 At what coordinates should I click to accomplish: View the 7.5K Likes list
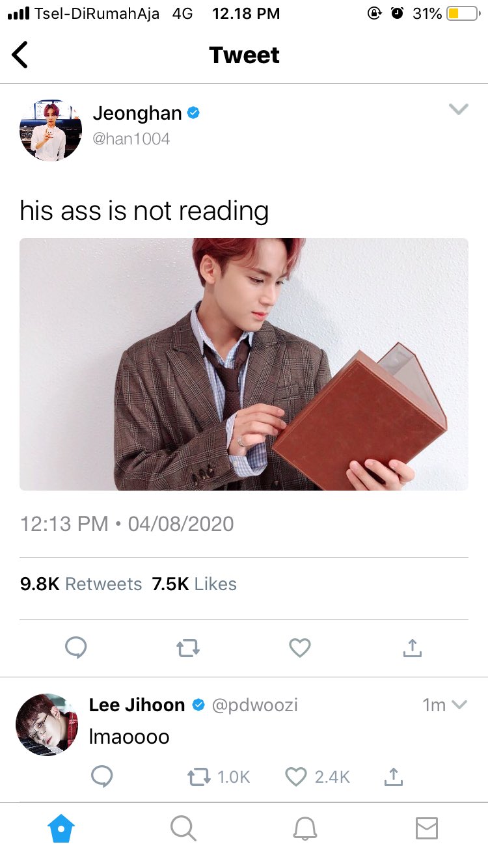pyautogui.click(x=194, y=584)
